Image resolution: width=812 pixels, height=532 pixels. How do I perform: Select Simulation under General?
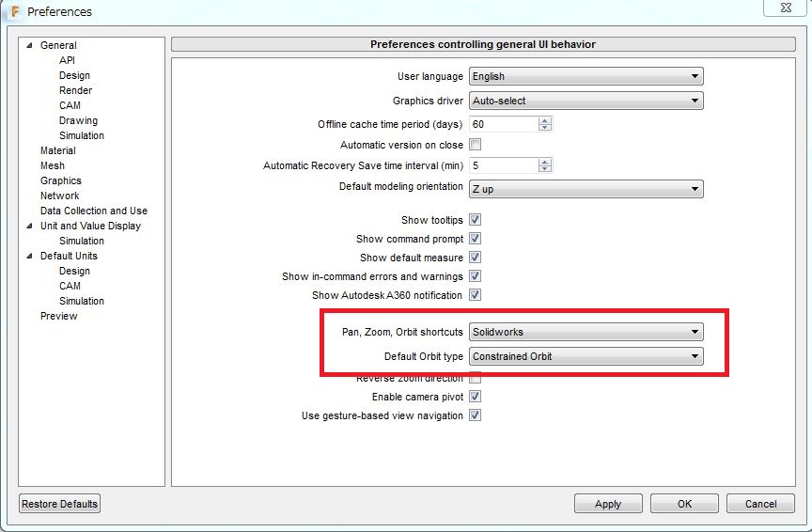point(82,135)
